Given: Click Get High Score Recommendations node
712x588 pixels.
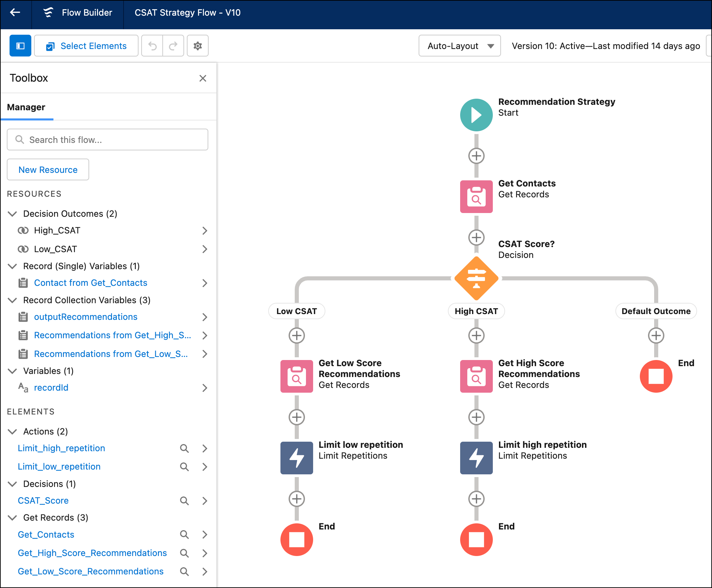Looking at the screenshot, I should tap(476, 376).
